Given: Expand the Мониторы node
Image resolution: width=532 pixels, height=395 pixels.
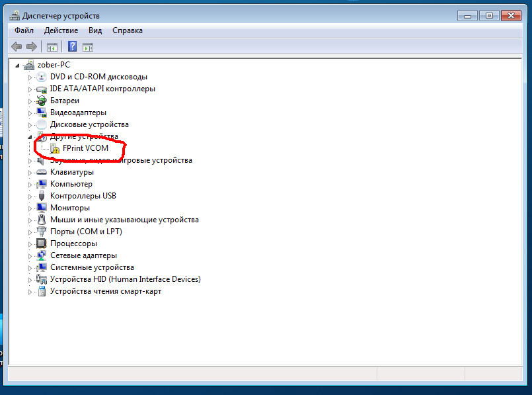Looking at the screenshot, I should (30, 208).
